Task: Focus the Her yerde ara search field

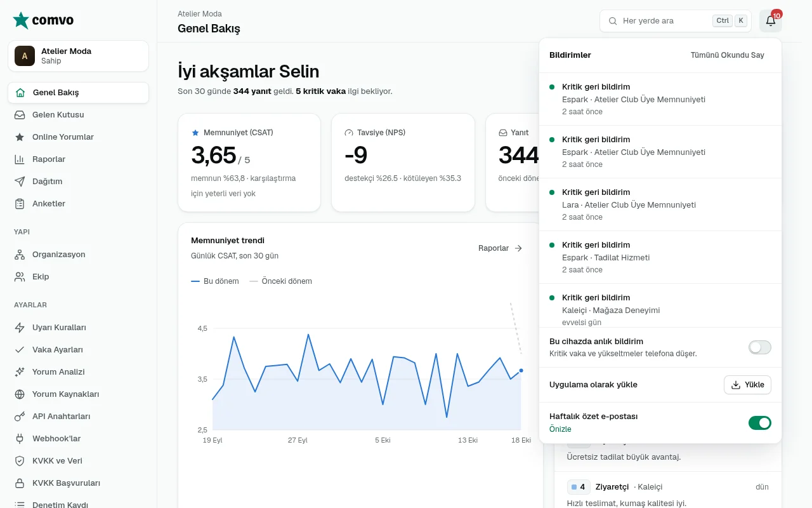Action: tap(676, 21)
